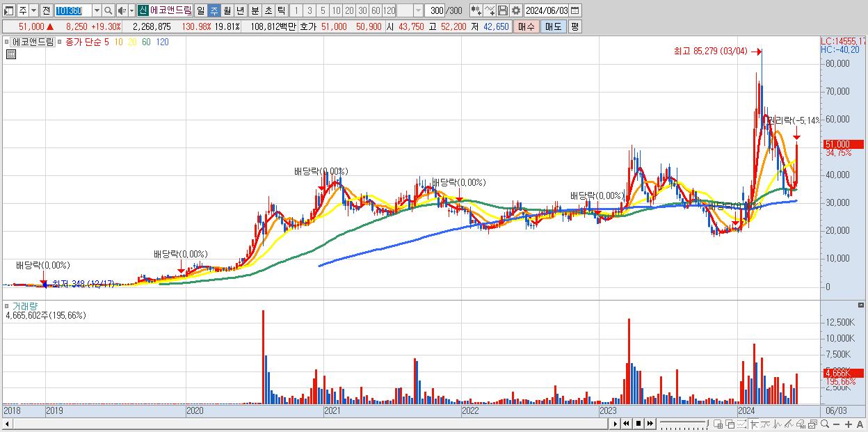
Task: Select interval 1 preset button
Action: tap(296, 10)
